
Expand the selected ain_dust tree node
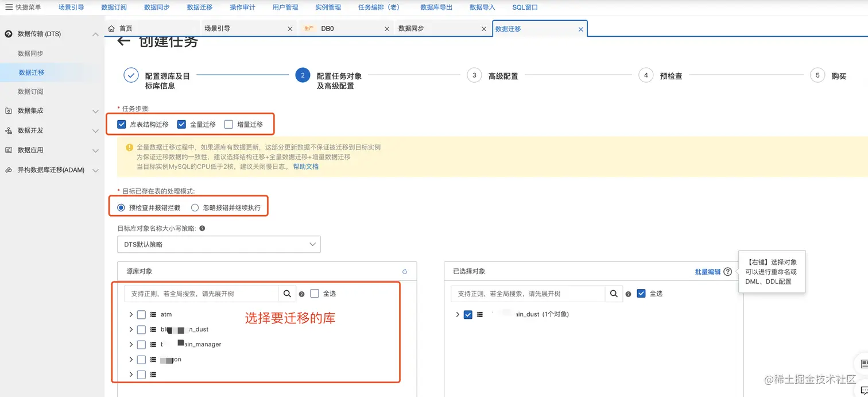[458, 315]
